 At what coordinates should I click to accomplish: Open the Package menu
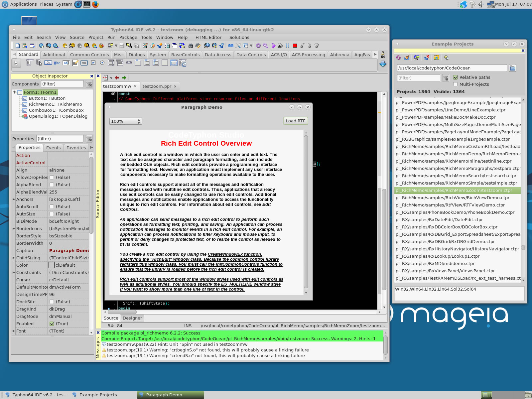pos(128,37)
